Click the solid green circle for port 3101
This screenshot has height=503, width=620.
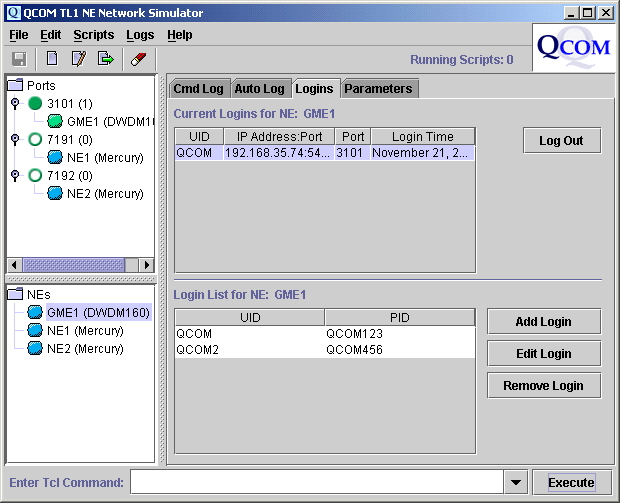(35, 104)
